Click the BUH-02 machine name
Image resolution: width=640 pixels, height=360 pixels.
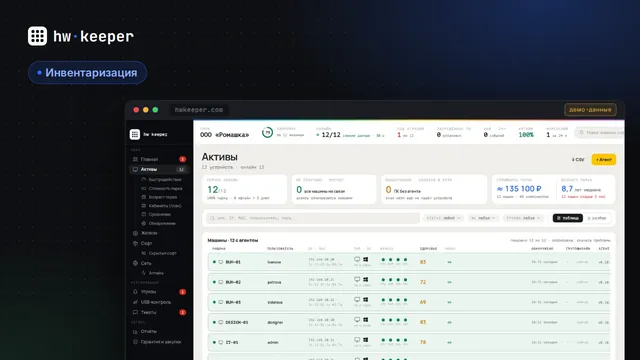click(x=233, y=282)
